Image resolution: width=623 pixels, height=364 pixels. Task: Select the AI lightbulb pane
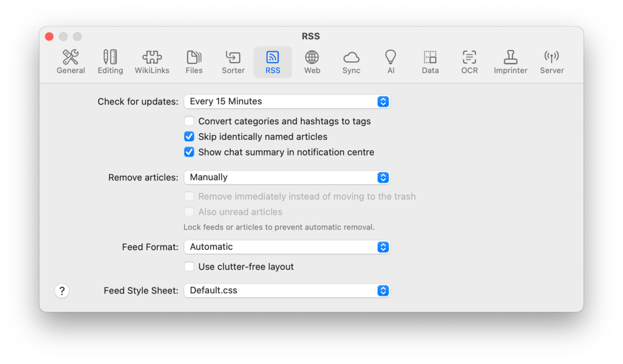pos(391,62)
